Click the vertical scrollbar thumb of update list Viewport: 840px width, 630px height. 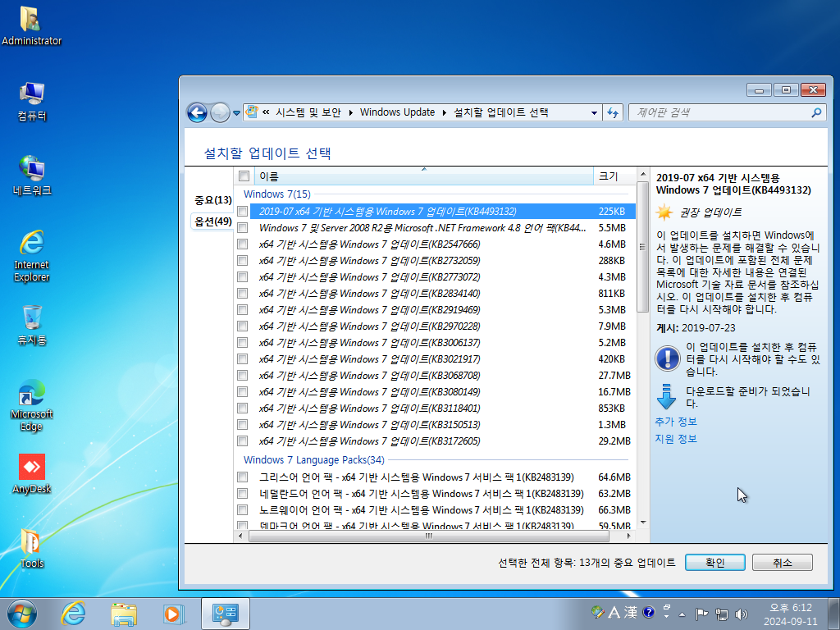642,246
